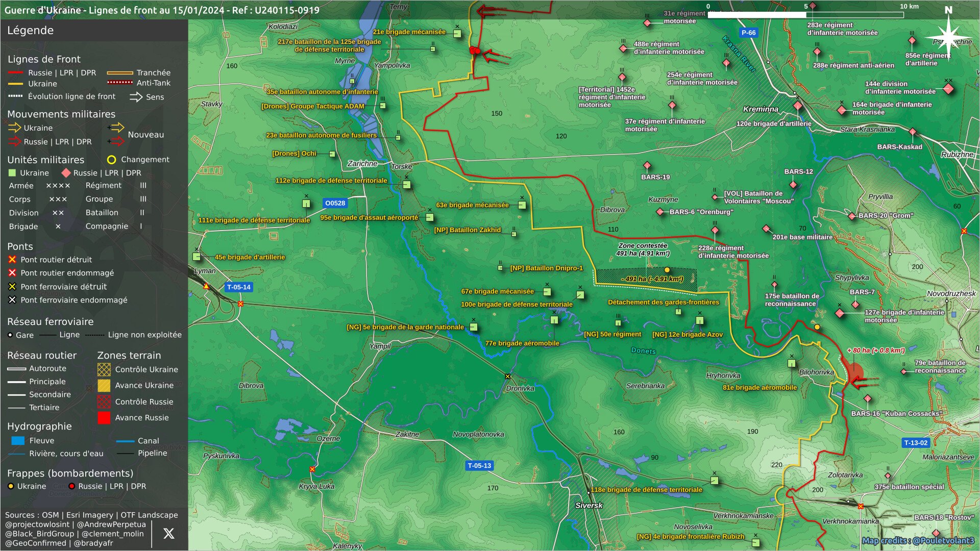The height and width of the screenshot is (551, 980).
Task: Click the Mouvements militaires legend heading
Action: [61, 114]
